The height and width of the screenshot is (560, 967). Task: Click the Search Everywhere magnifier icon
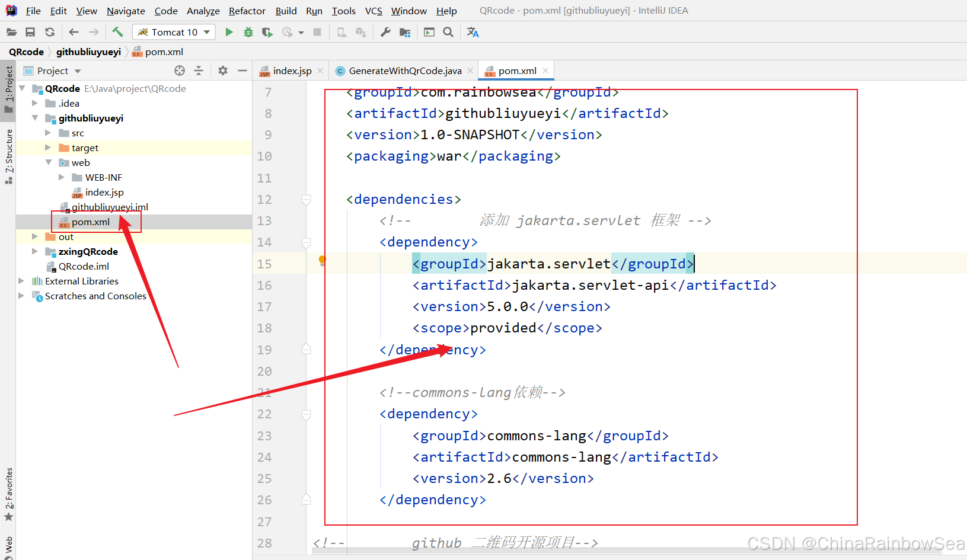click(x=448, y=32)
